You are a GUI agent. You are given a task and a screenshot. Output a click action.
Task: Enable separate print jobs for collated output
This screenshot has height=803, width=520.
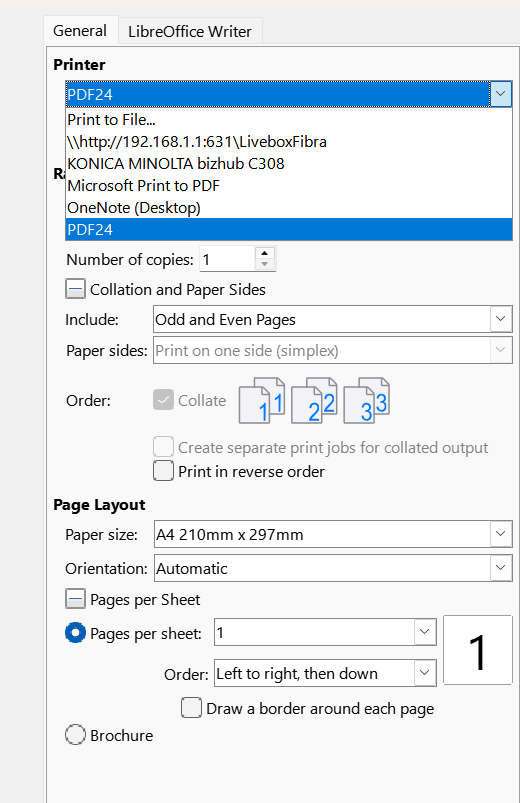(163, 447)
